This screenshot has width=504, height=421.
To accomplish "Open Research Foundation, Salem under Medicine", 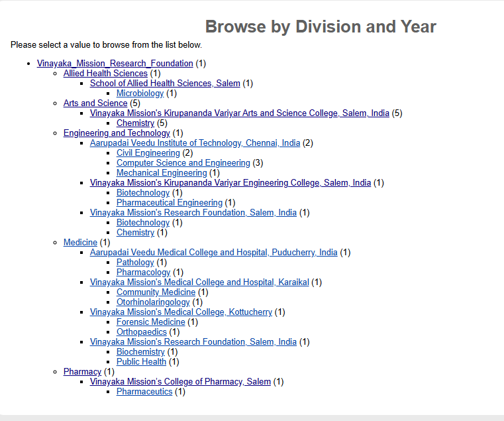I will pyautogui.click(x=193, y=343).
